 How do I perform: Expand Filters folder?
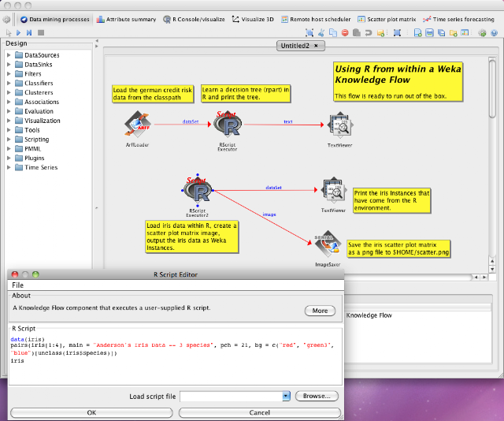[x=9, y=73]
